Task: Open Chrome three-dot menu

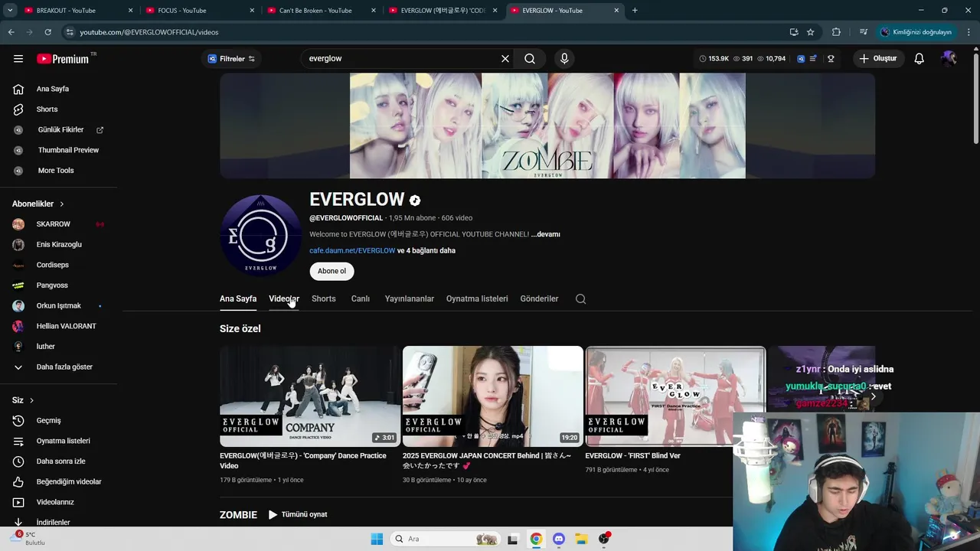Action: [969, 32]
